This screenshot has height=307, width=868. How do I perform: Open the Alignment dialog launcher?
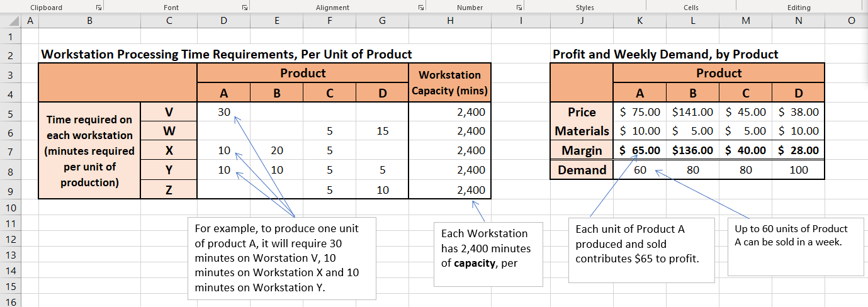point(420,8)
